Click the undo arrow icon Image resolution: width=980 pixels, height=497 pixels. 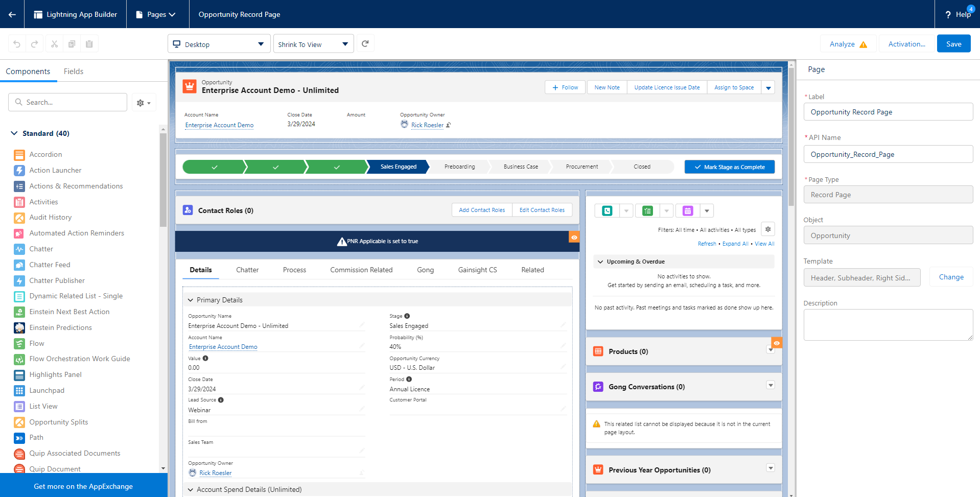pos(17,44)
